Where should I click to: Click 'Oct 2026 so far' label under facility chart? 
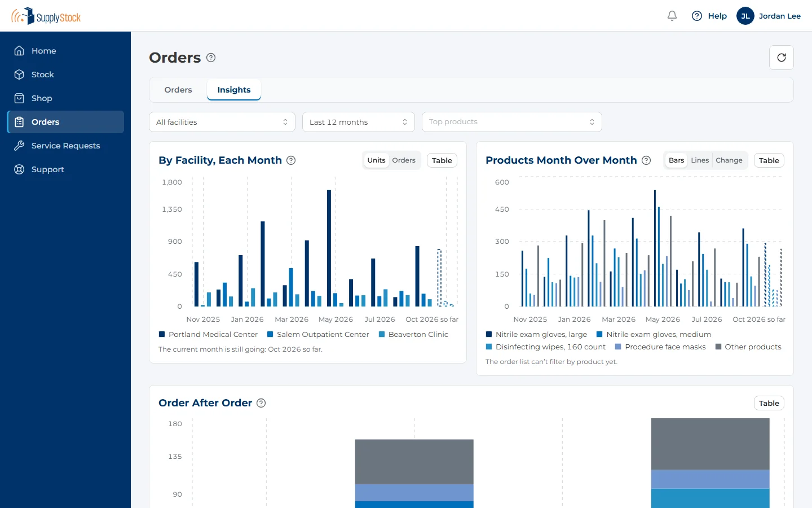[432, 319]
